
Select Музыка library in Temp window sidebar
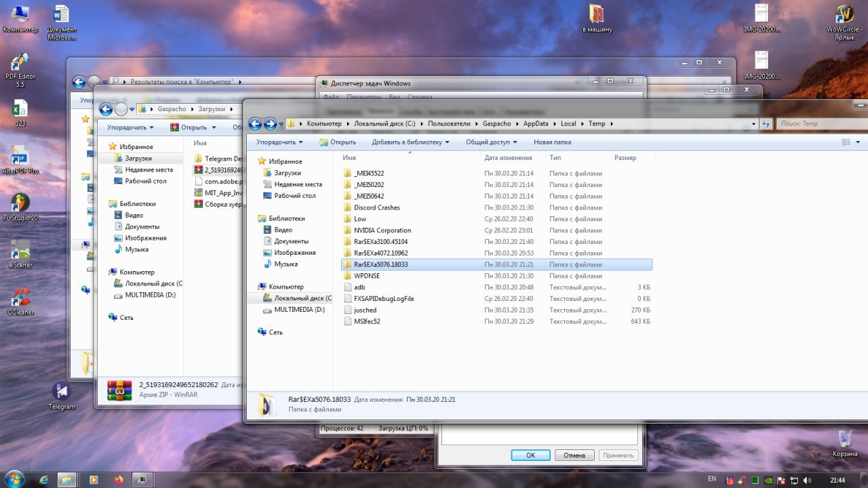pos(285,264)
